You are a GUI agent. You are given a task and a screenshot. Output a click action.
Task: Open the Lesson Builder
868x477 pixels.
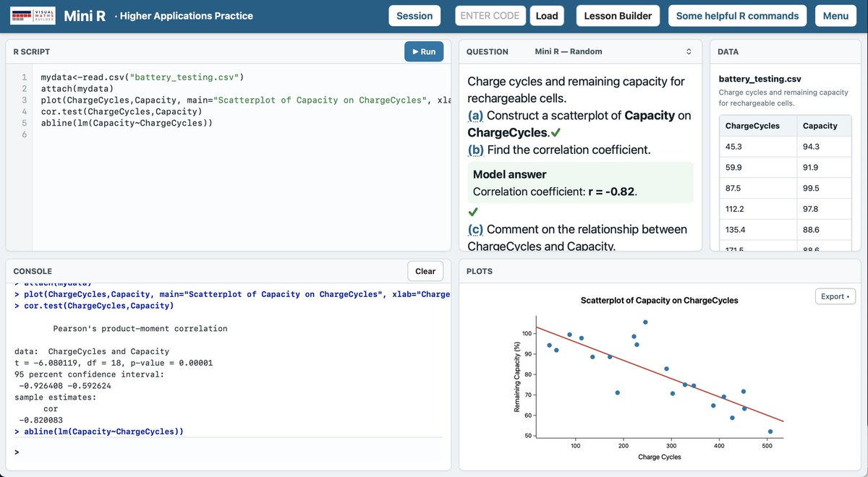(x=618, y=16)
